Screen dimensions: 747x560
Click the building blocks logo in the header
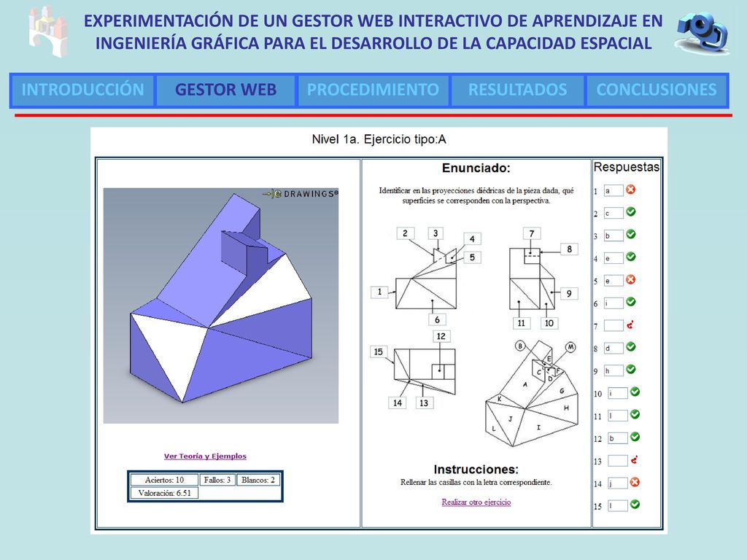(47, 31)
